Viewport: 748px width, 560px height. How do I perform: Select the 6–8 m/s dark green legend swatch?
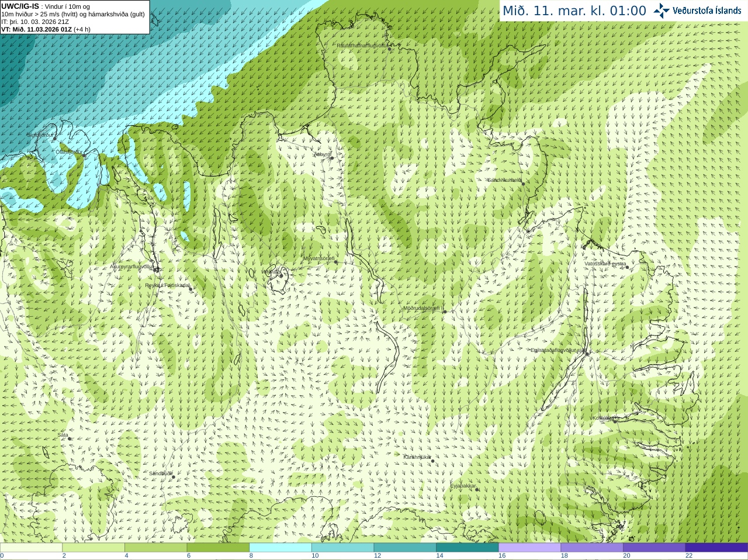click(x=218, y=548)
